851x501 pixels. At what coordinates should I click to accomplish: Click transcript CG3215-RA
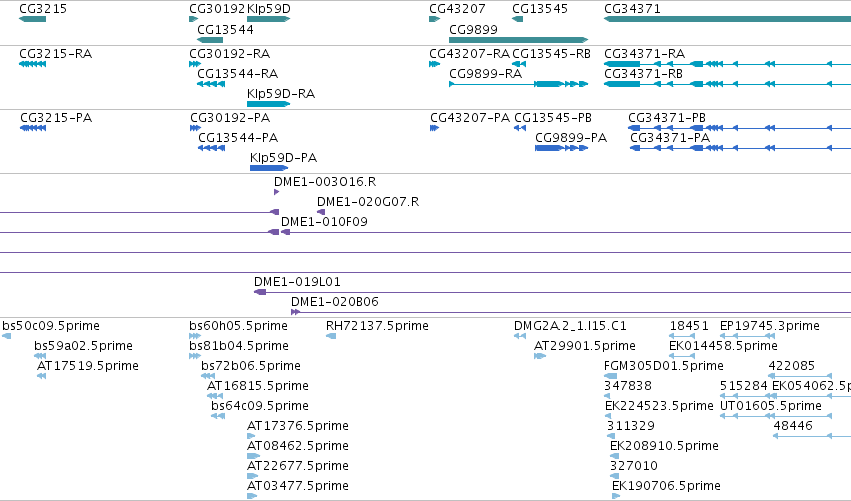click(x=55, y=54)
